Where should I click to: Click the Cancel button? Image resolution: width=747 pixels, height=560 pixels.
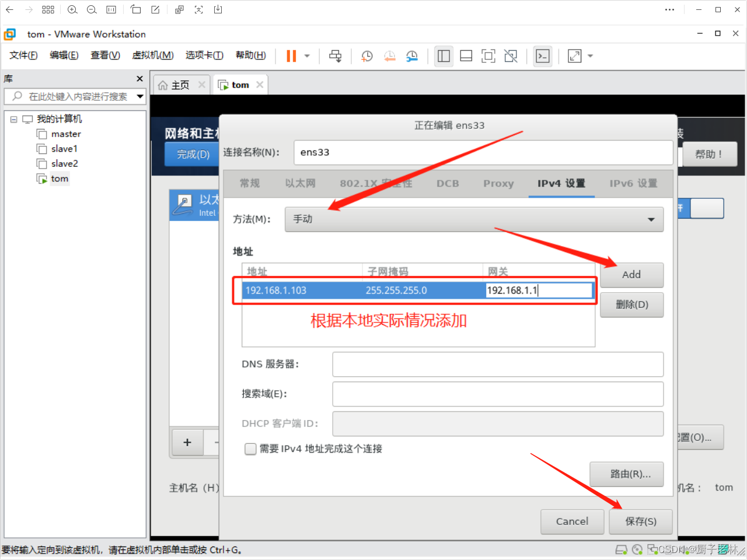coord(572,521)
